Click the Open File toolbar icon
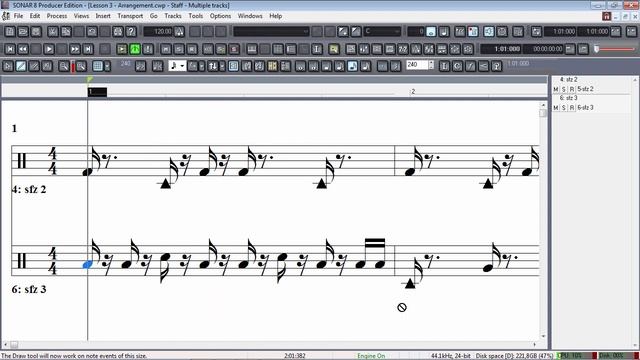640x360 pixels. 23,31
